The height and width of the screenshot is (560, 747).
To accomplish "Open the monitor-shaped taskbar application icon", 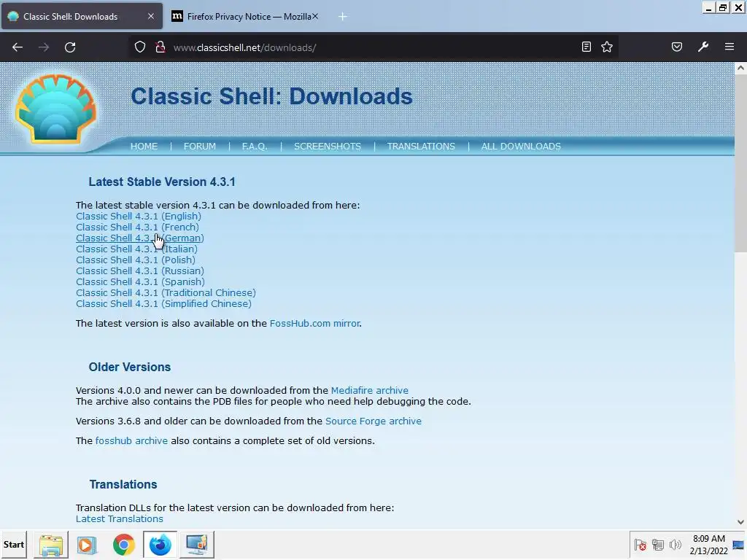I will point(197,545).
